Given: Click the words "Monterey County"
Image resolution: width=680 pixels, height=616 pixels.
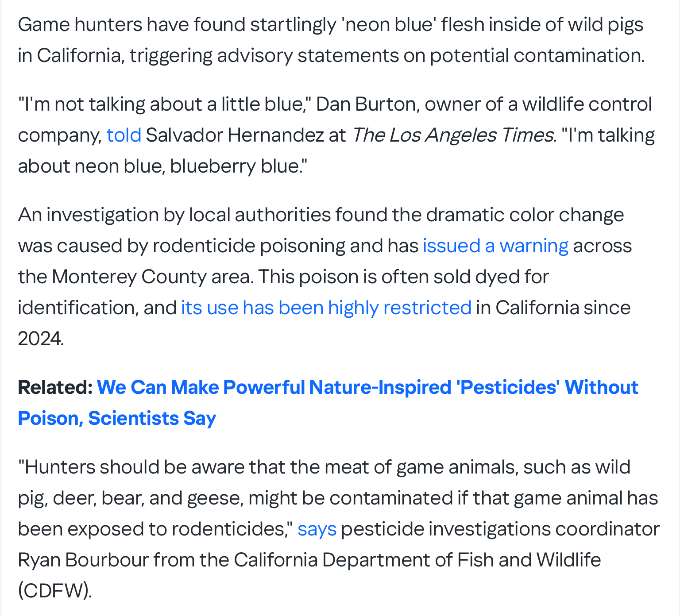Looking at the screenshot, I should pyautogui.click(x=129, y=277).
